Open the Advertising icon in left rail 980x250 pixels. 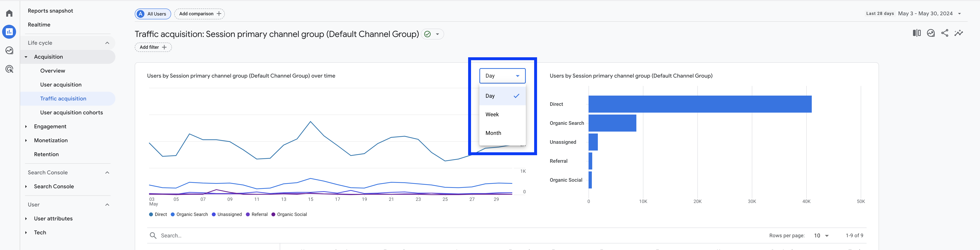tap(9, 69)
